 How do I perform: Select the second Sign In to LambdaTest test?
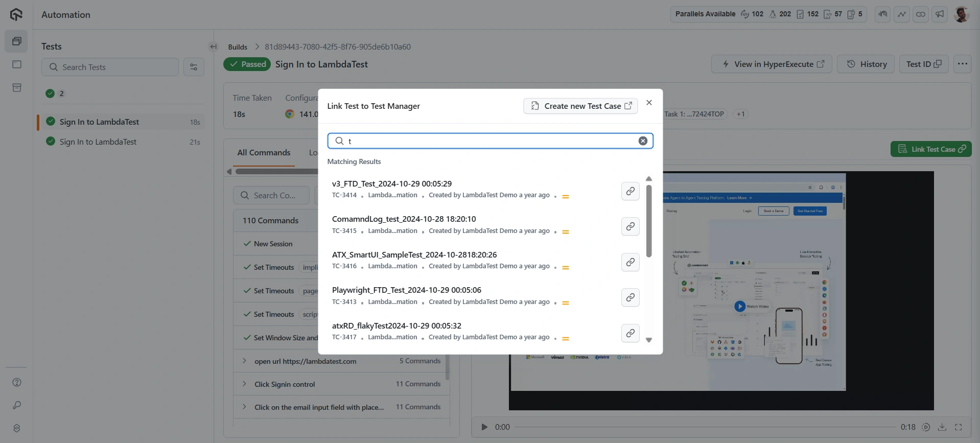coord(98,142)
